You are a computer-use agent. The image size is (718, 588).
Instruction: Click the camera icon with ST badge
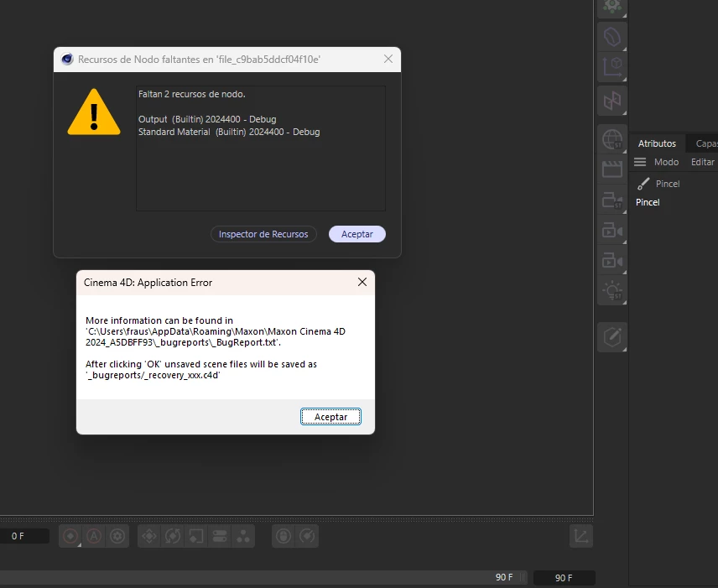coord(612,200)
